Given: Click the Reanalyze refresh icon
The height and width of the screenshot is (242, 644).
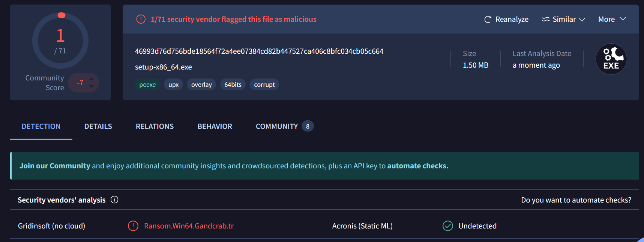Looking at the screenshot, I should [488, 20].
